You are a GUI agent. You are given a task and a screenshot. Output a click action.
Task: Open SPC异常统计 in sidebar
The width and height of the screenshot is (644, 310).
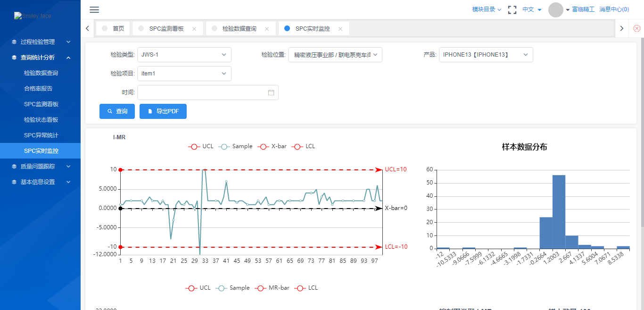(41, 135)
